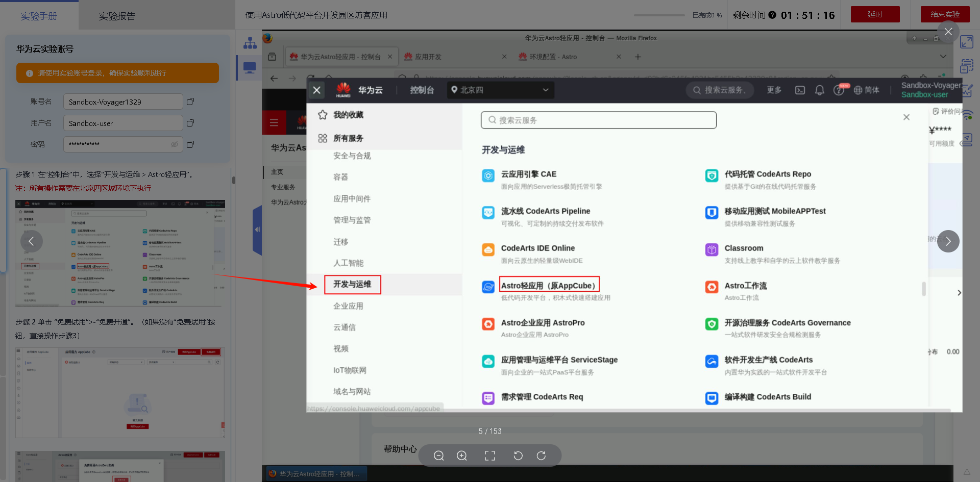
Task: Close the service search panel with X
Action: pyautogui.click(x=906, y=117)
